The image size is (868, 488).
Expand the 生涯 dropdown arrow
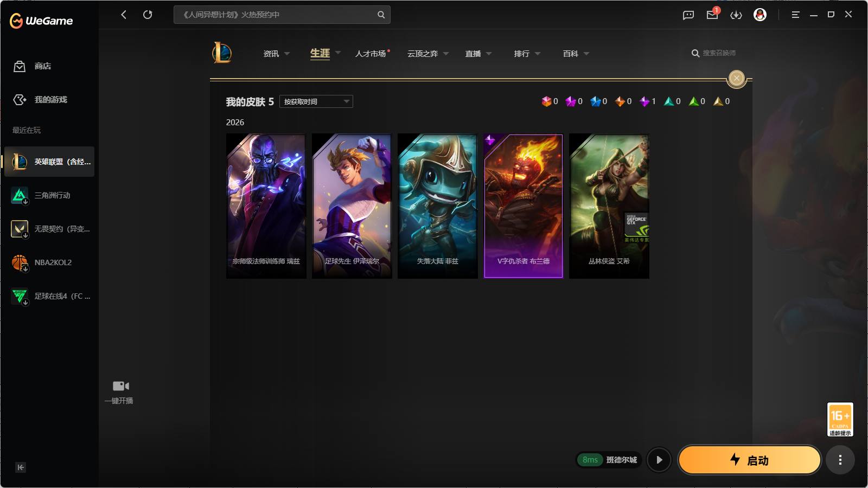(x=338, y=53)
